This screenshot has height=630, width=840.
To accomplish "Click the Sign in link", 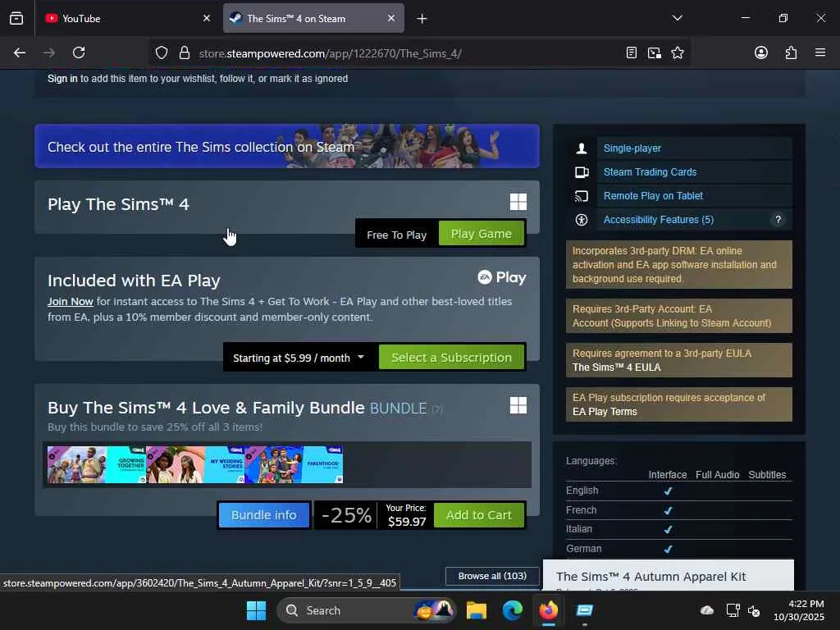I will click(62, 78).
